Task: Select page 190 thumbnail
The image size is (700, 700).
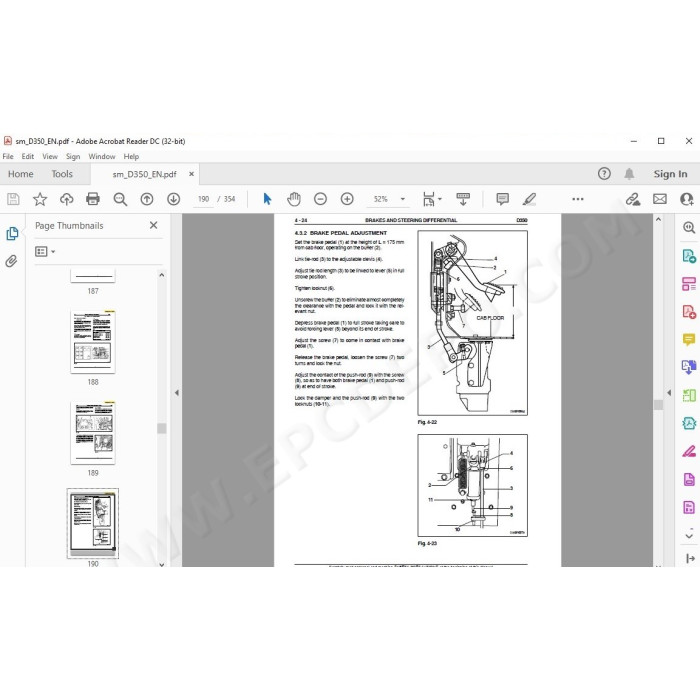Action: click(93, 523)
